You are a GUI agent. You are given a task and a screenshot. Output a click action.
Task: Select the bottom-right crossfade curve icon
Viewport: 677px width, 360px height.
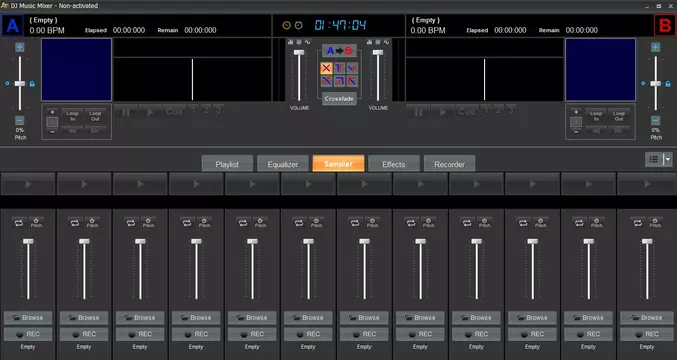[x=352, y=81]
